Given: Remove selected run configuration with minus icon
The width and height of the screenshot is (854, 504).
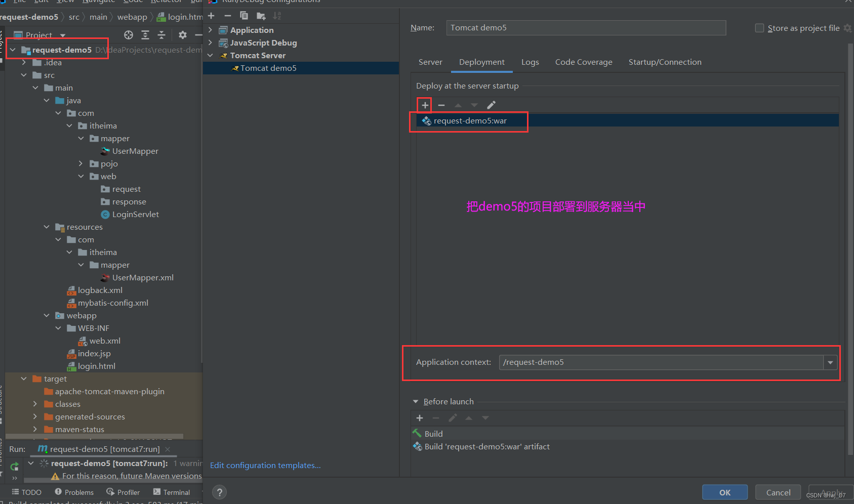Looking at the screenshot, I should coord(227,16).
